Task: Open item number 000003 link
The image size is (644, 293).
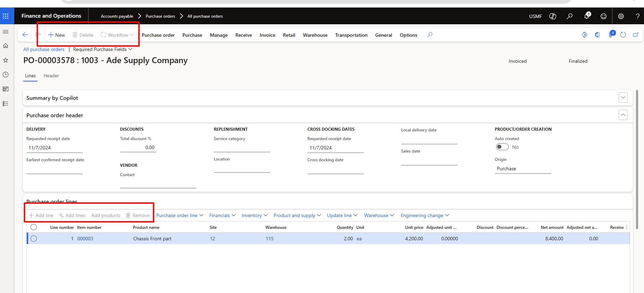Action: (x=85, y=239)
